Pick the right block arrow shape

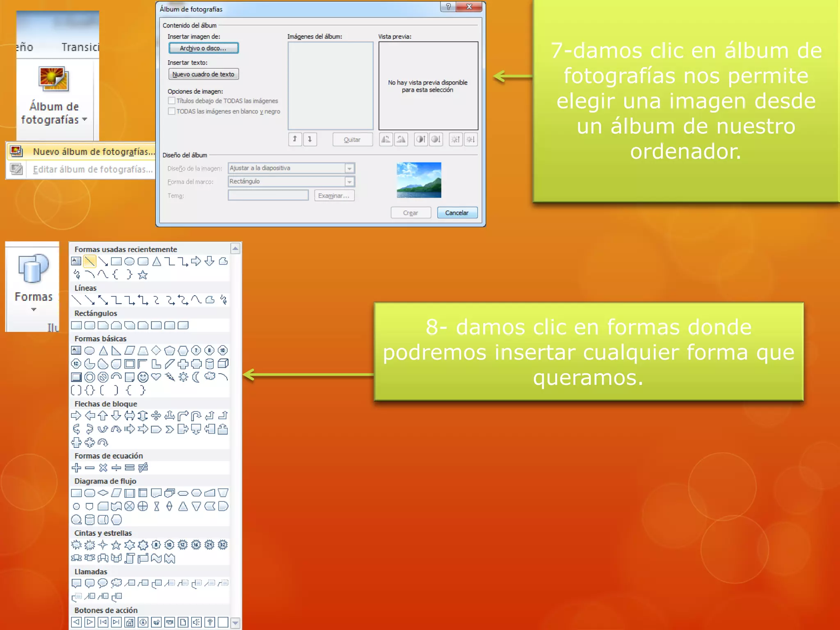coord(76,416)
